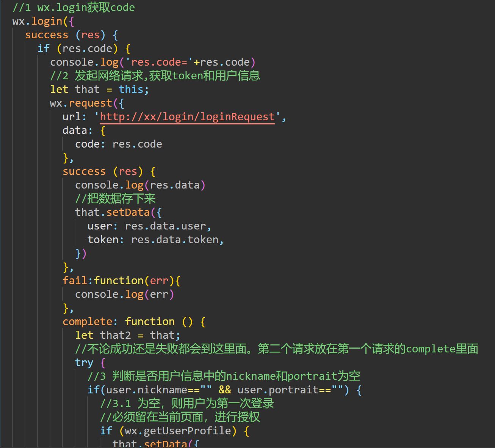Click the 'if (wx.getUserProfile) {' line
The image size is (495, 448).
coord(175,431)
